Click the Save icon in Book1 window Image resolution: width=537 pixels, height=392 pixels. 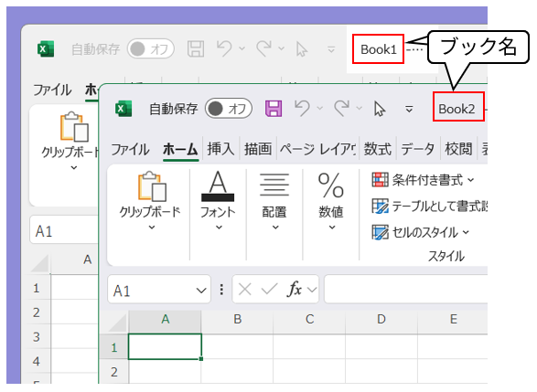point(196,49)
